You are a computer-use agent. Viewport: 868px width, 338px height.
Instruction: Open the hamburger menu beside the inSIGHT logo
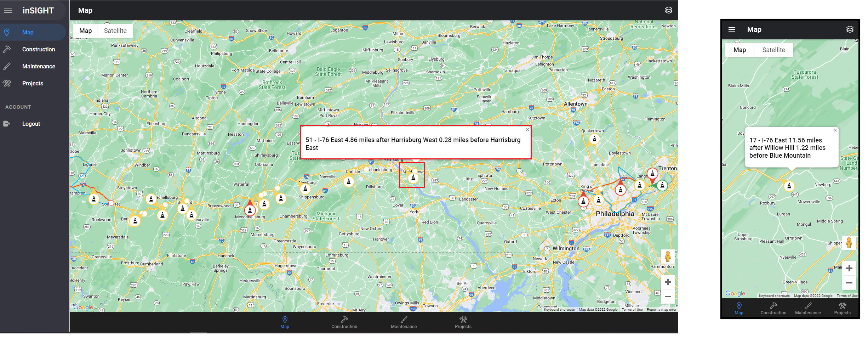tap(8, 10)
